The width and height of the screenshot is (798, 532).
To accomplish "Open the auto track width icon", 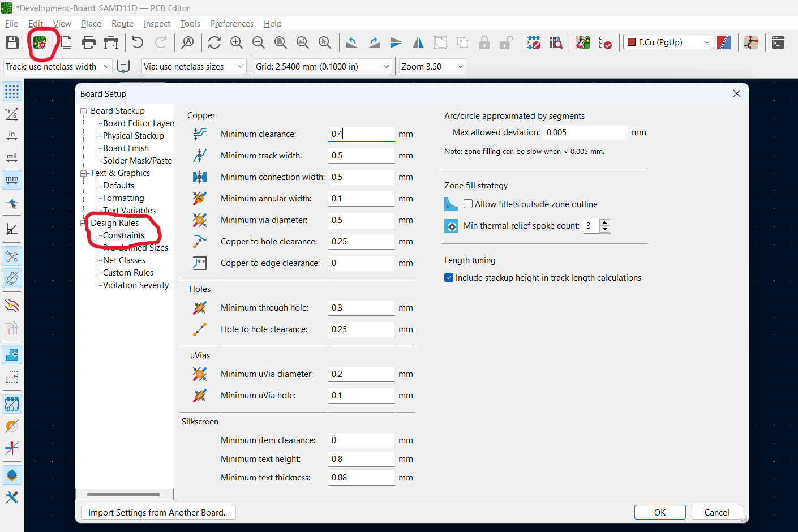I will [123, 67].
